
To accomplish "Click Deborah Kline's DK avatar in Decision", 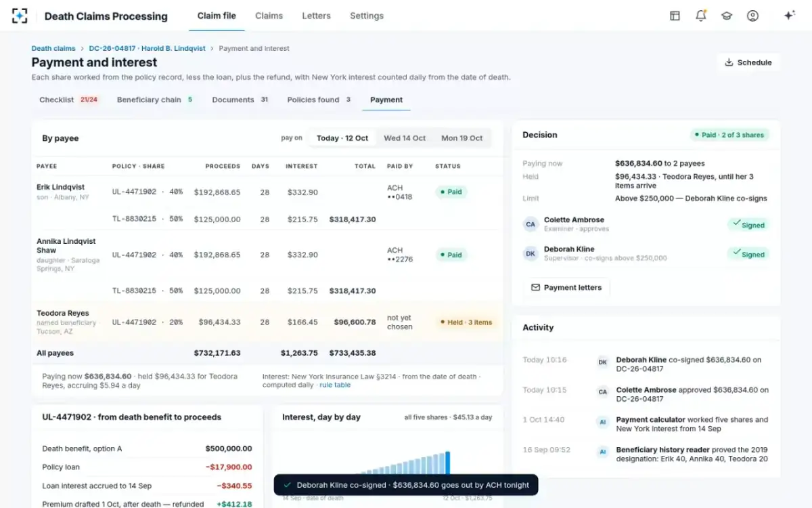I will (531, 253).
